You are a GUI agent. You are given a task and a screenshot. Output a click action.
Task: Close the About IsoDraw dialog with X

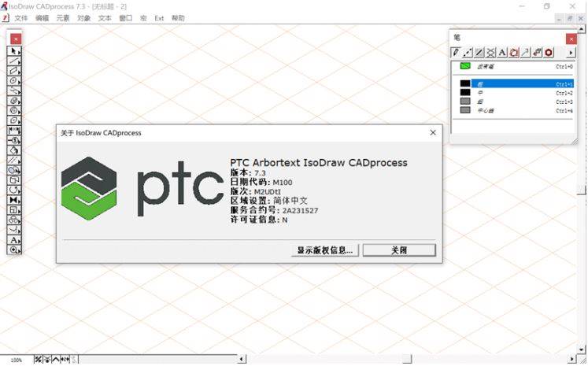[433, 132]
